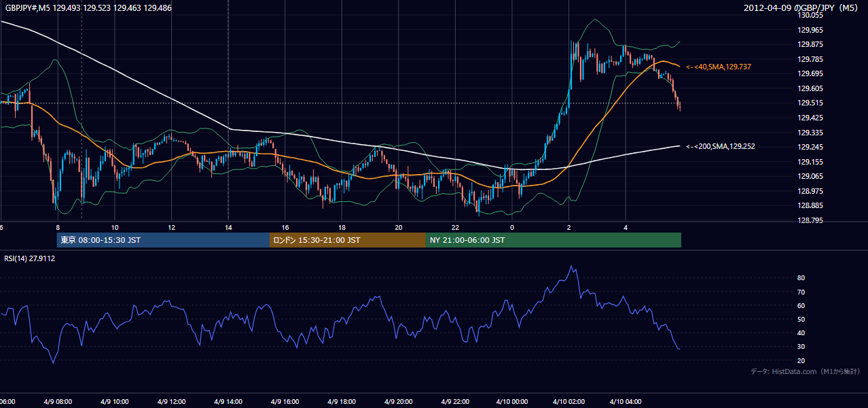Click price axis value 129.875

(811, 45)
